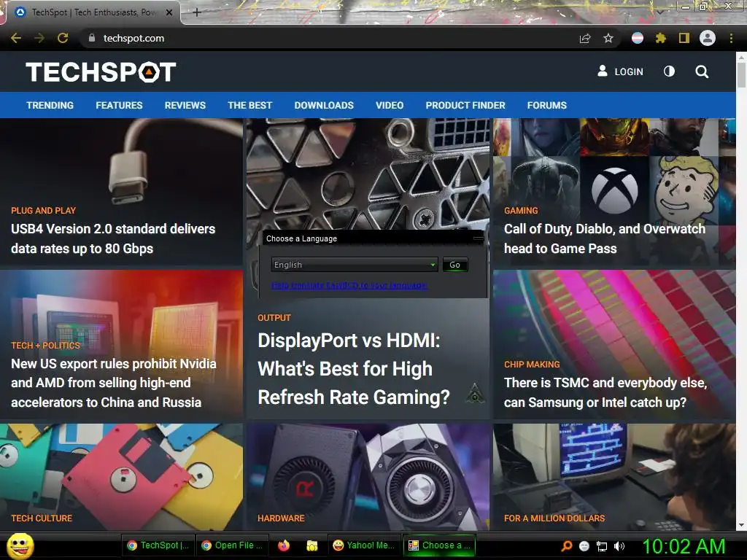Launch Firefox from the taskbar
Viewport: 747px width, 560px height.
pyautogui.click(x=284, y=545)
